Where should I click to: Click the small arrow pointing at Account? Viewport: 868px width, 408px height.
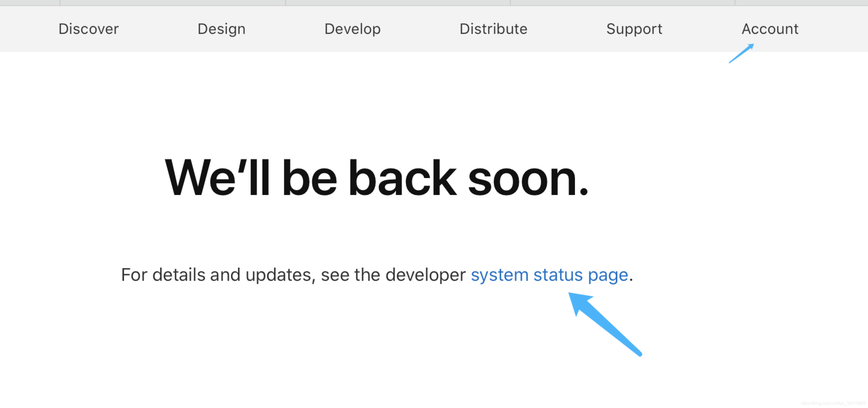pyautogui.click(x=741, y=53)
